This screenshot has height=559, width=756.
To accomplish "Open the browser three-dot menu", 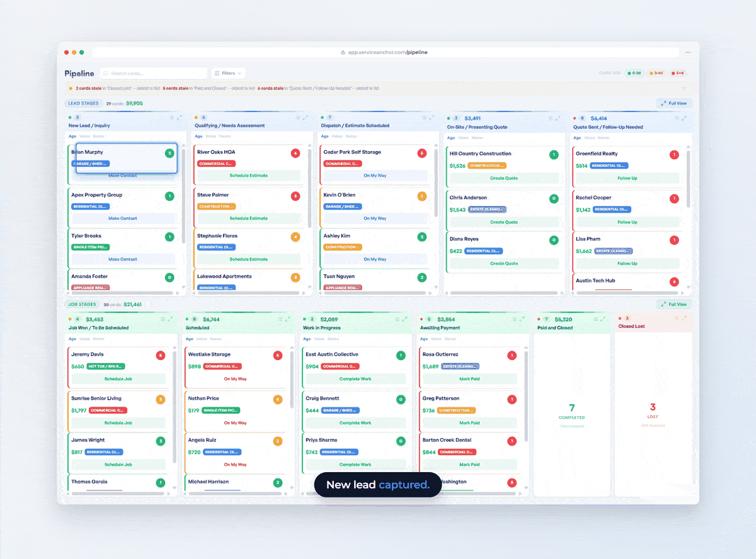I will (689, 52).
